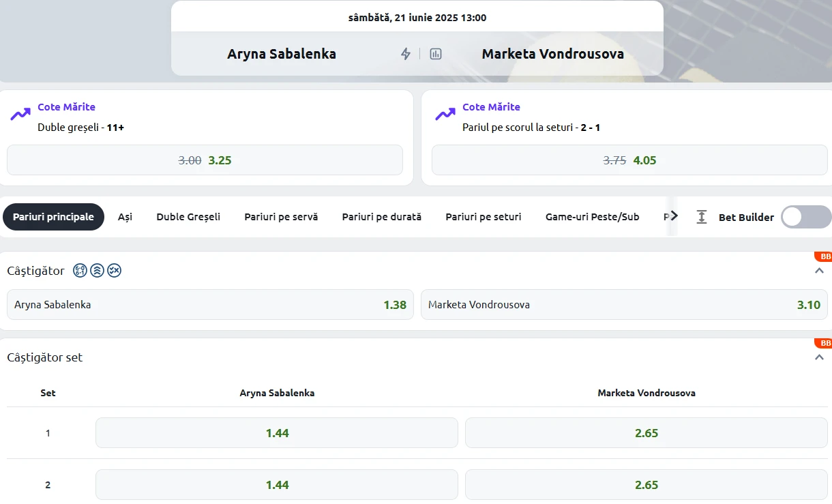Viewport: 832px width, 504px height.
Task: Bet on Duble greșeli 11+ boosted odds 3.25
Action: (205, 160)
